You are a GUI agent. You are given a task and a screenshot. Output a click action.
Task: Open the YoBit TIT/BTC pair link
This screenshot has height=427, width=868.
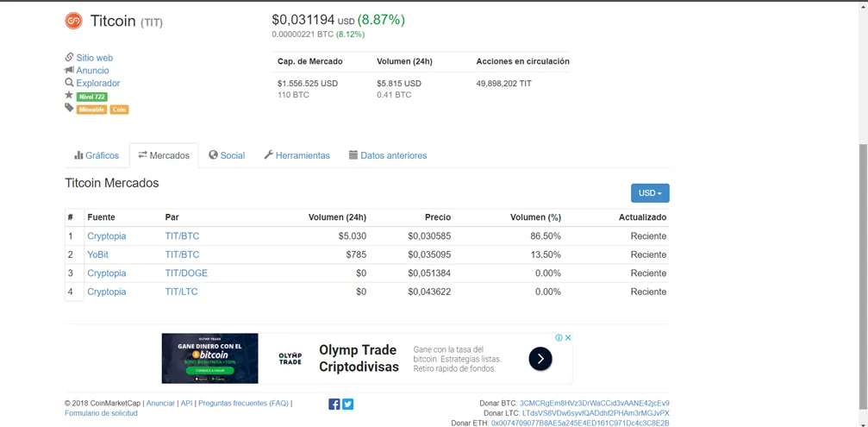182,254
